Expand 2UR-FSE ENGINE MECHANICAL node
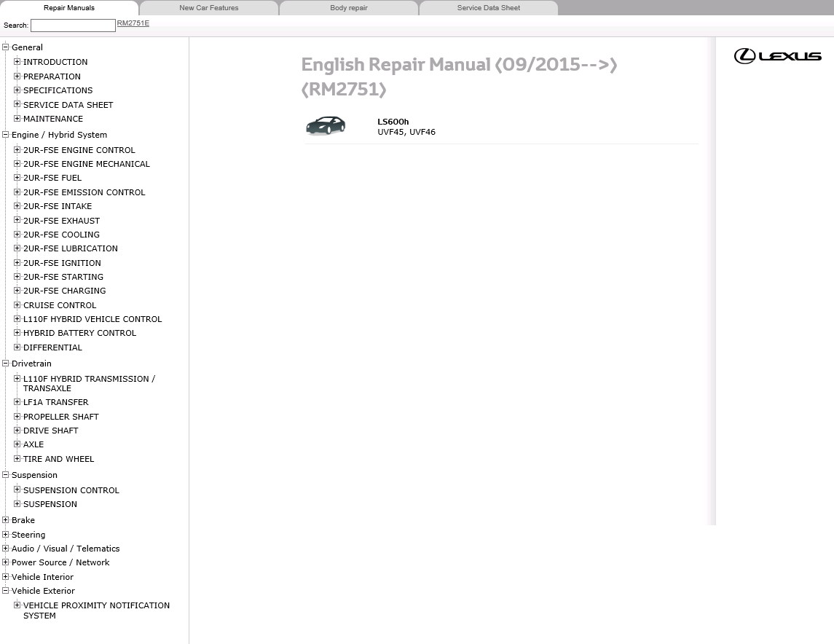 17,163
